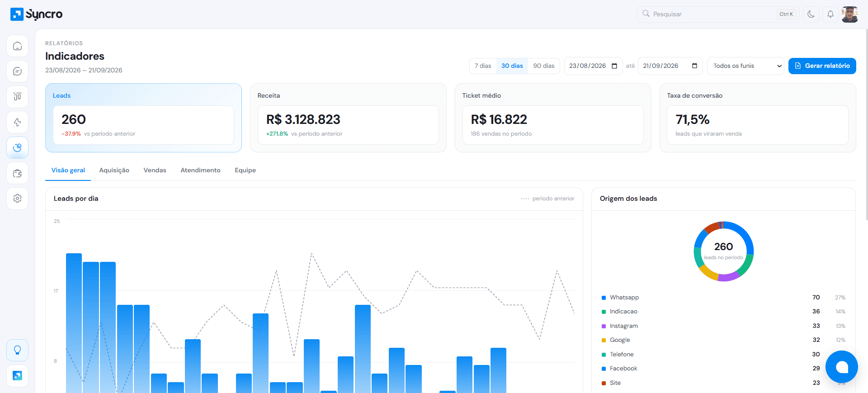Image resolution: width=868 pixels, height=393 pixels.
Task: Click the start date field 23/08/2026
Action: point(593,66)
